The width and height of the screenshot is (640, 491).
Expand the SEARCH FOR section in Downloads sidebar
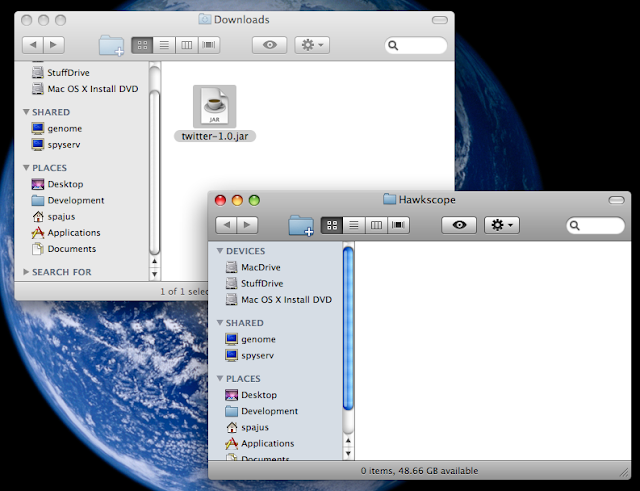coord(26,272)
